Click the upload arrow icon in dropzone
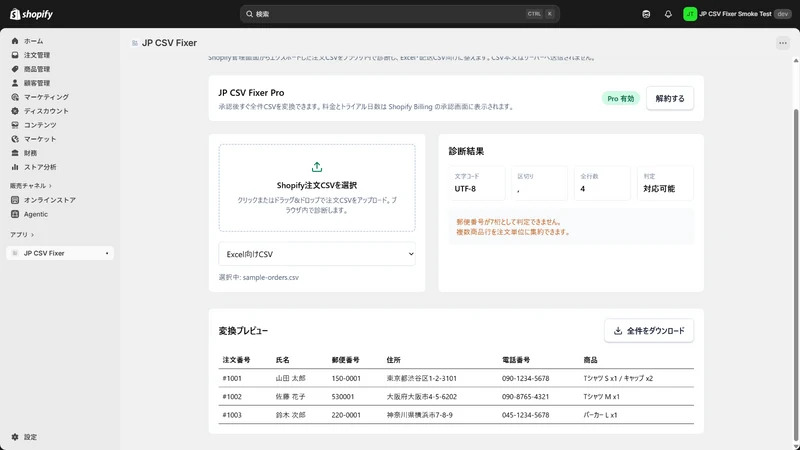 coord(317,167)
